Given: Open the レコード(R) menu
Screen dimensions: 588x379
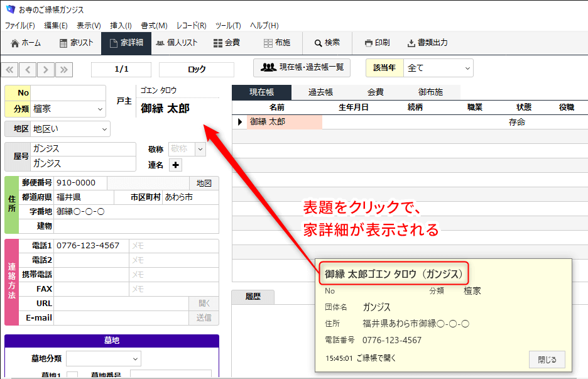Looking at the screenshot, I should coord(191,26).
